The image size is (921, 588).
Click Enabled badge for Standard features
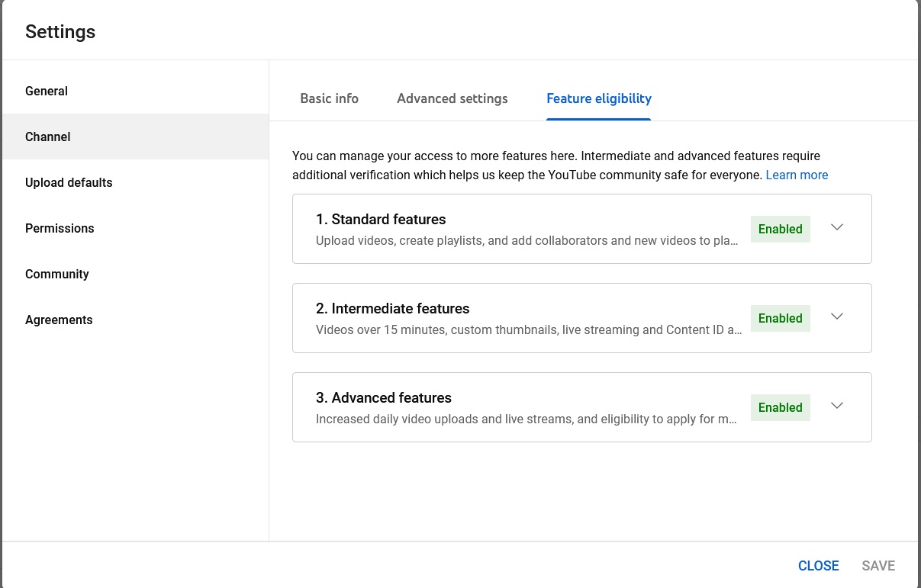click(x=781, y=229)
